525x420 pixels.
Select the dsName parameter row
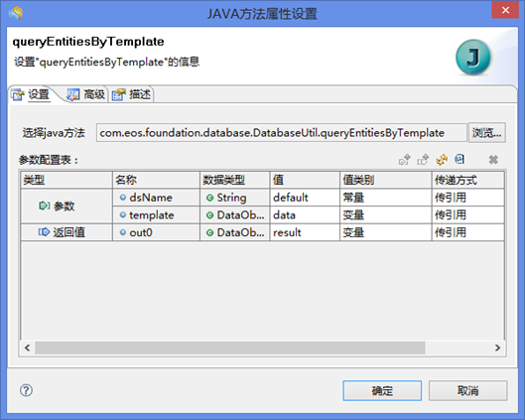pyautogui.click(x=308, y=198)
